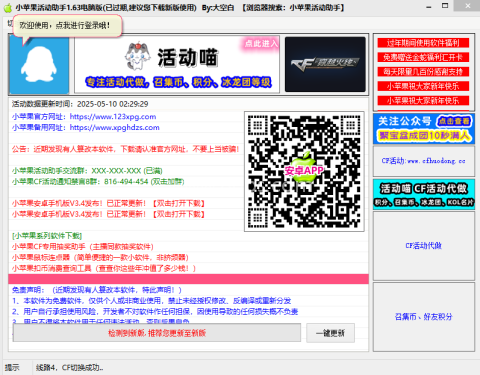Open the 关注公众号 banner

click(424, 129)
